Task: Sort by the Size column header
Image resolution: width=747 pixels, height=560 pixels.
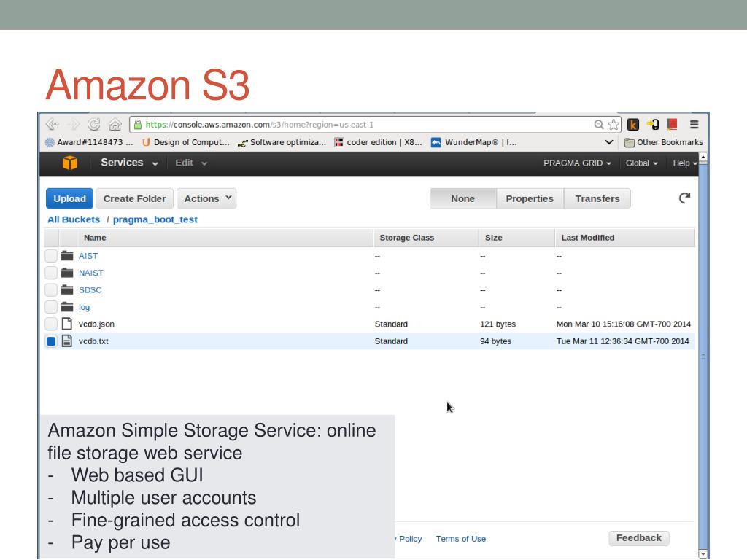Action: pyautogui.click(x=517, y=238)
